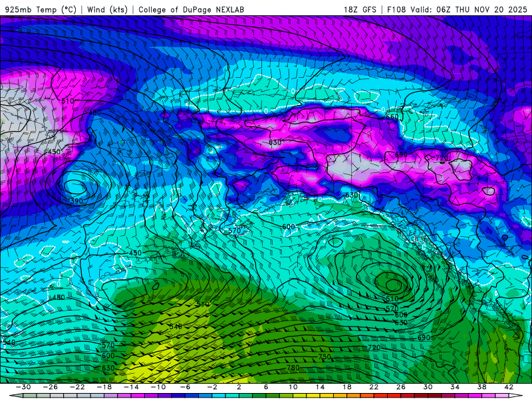Click the 18 value on the color scale
Screen dimensions: 532x399
tap(347, 387)
